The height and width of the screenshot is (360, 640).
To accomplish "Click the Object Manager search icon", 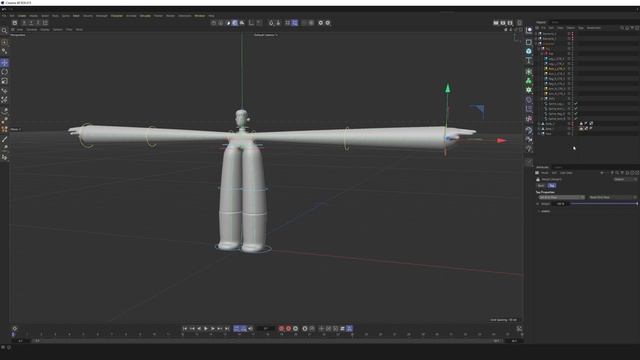I will coord(622,28).
